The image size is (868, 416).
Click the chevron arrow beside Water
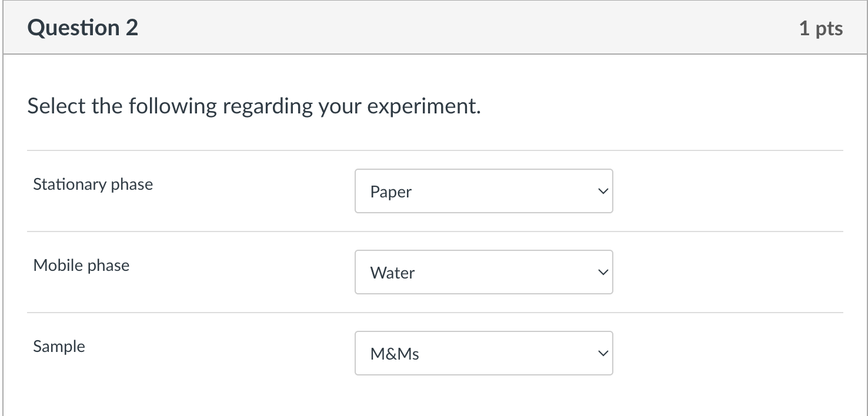(x=602, y=272)
